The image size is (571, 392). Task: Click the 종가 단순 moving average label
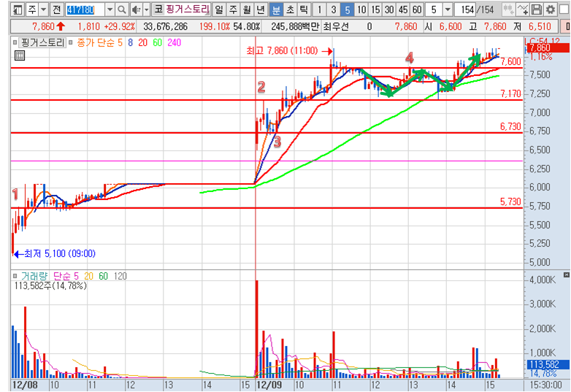[96, 42]
